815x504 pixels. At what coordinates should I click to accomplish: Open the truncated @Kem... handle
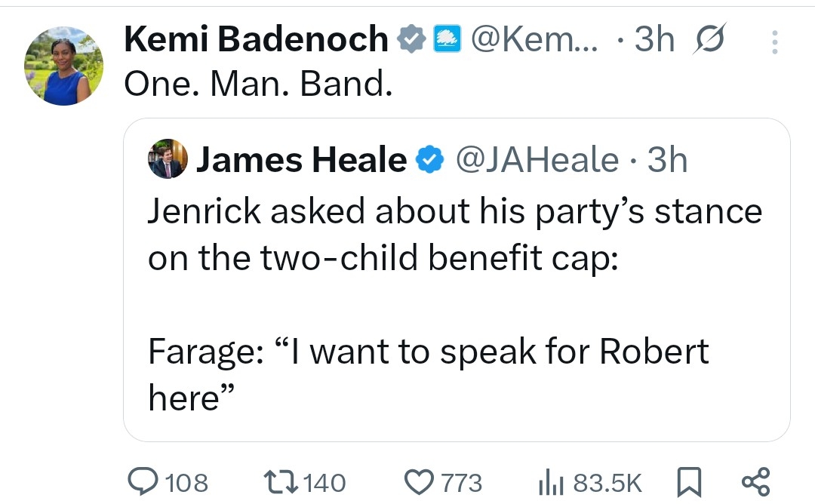click(534, 39)
